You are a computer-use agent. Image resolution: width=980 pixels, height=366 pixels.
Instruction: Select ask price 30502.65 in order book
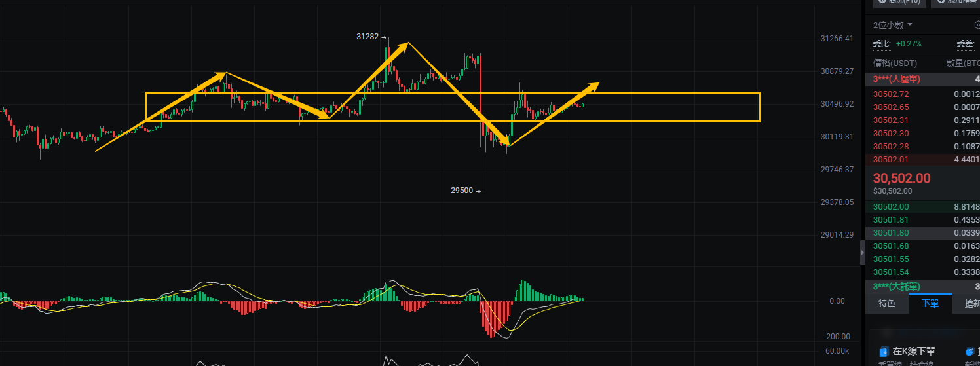pyautogui.click(x=890, y=107)
